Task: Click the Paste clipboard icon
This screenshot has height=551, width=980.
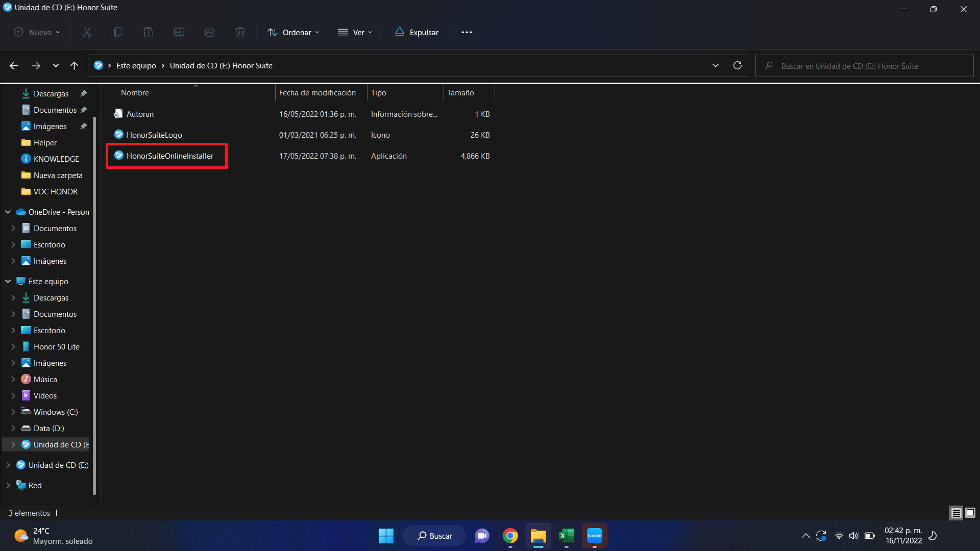Action: pyautogui.click(x=149, y=32)
